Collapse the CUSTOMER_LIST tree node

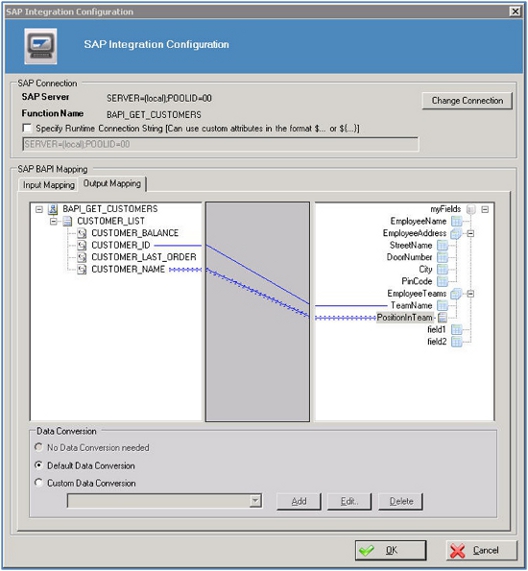pos(54,221)
